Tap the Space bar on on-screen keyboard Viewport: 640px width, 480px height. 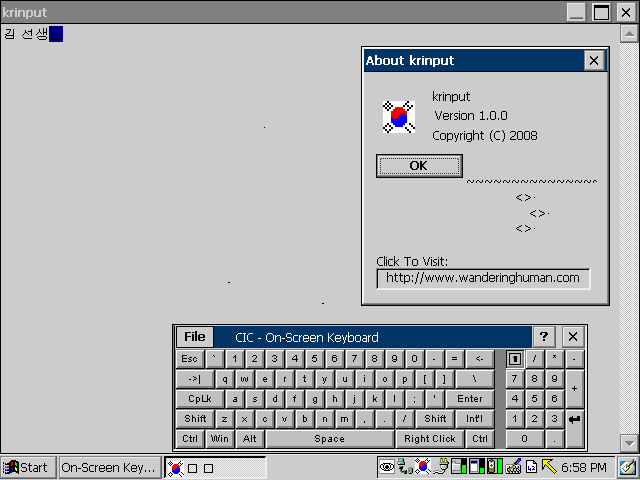tap(330, 439)
